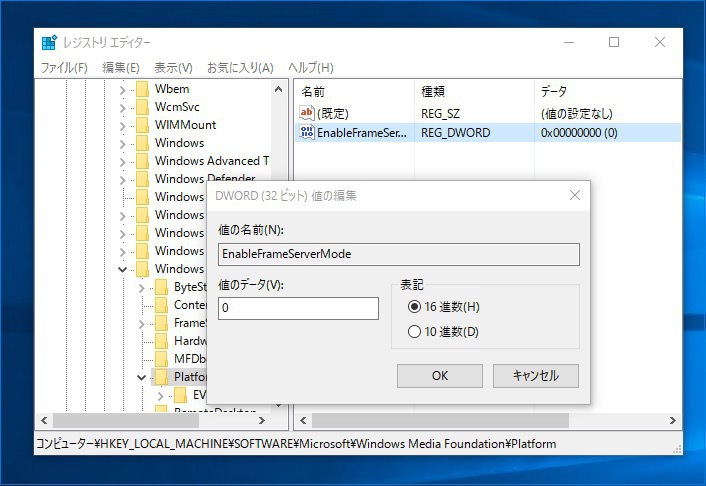This screenshot has width=706, height=486.
Task: Click the Wbem folder icon
Action: (143, 89)
